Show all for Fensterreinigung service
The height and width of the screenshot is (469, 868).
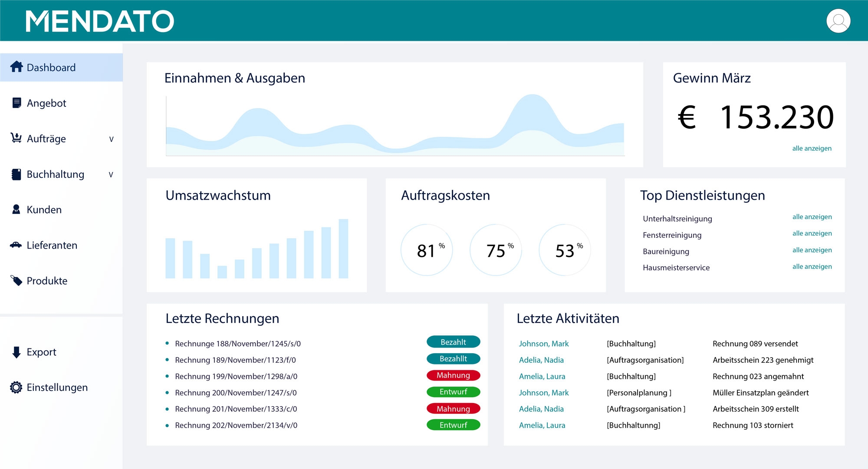pyautogui.click(x=812, y=233)
